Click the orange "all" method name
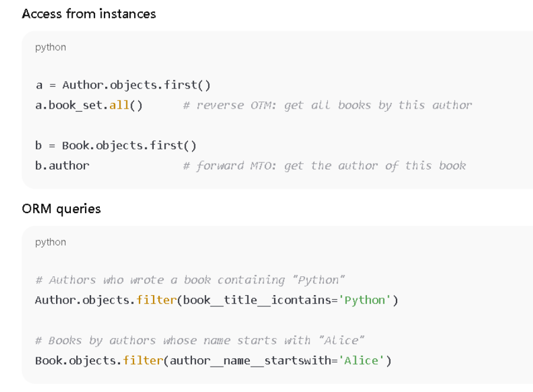 119,105
